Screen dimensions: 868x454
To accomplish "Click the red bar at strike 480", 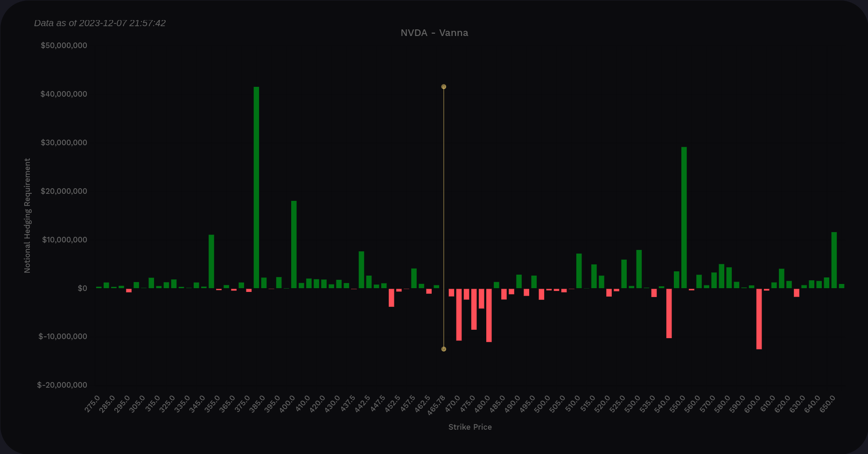I will 489,315.
